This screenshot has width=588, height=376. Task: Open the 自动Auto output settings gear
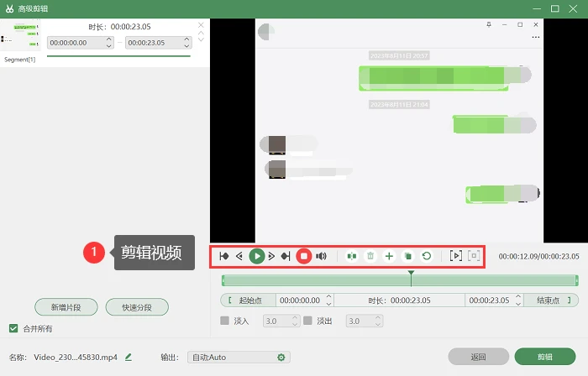click(x=281, y=358)
